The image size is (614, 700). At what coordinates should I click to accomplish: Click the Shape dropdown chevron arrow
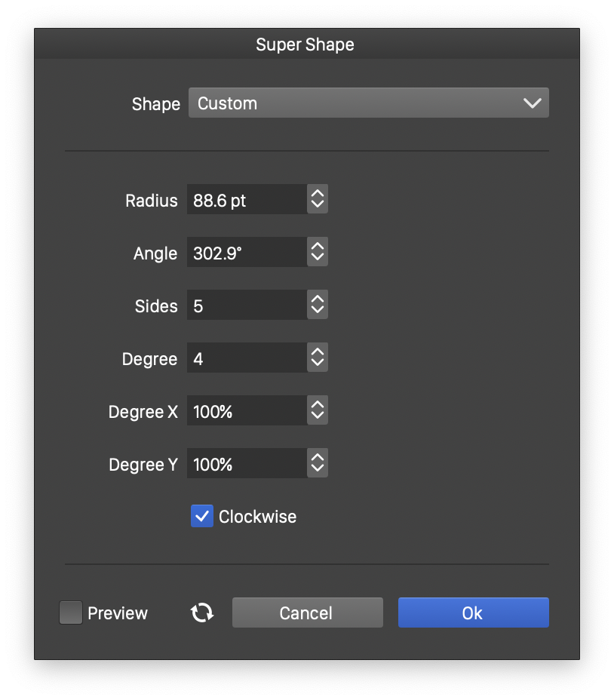(x=532, y=103)
